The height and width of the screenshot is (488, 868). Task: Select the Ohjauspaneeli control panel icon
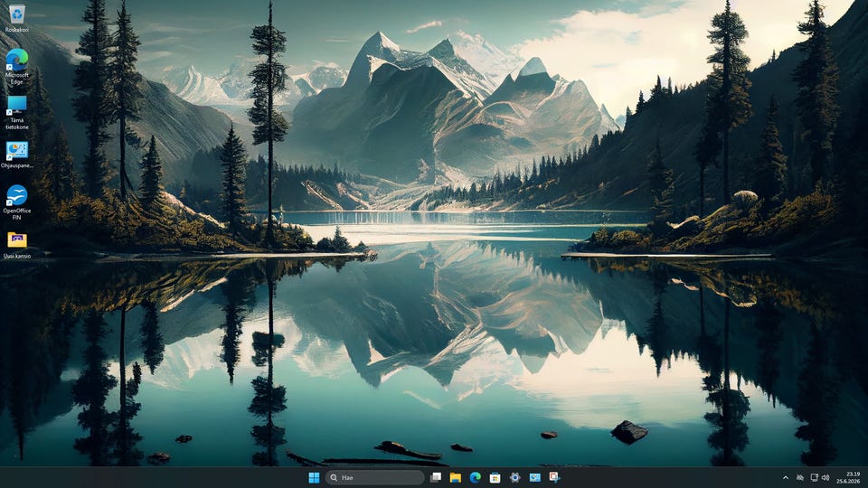point(16,155)
